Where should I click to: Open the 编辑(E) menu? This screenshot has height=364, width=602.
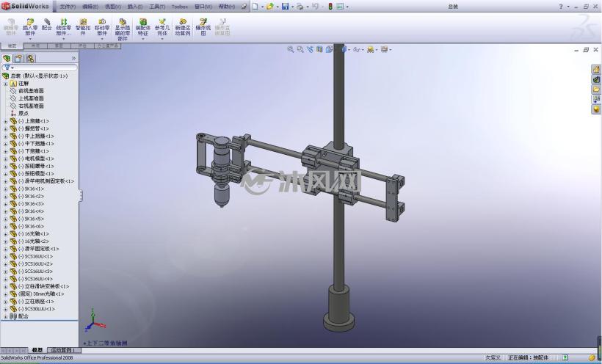(90, 7)
